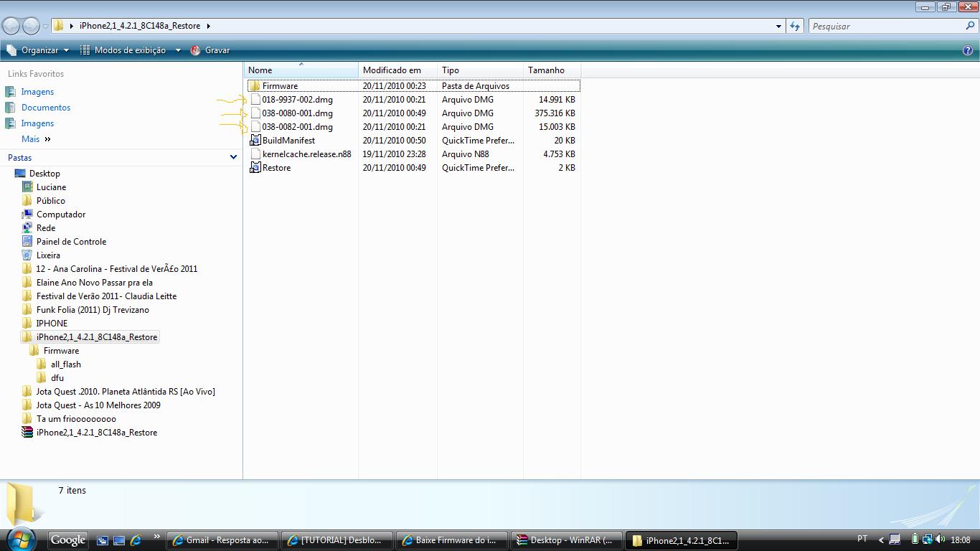The height and width of the screenshot is (551, 980).
Task: Click the Refresh button beside address bar
Action: point(795,26)
